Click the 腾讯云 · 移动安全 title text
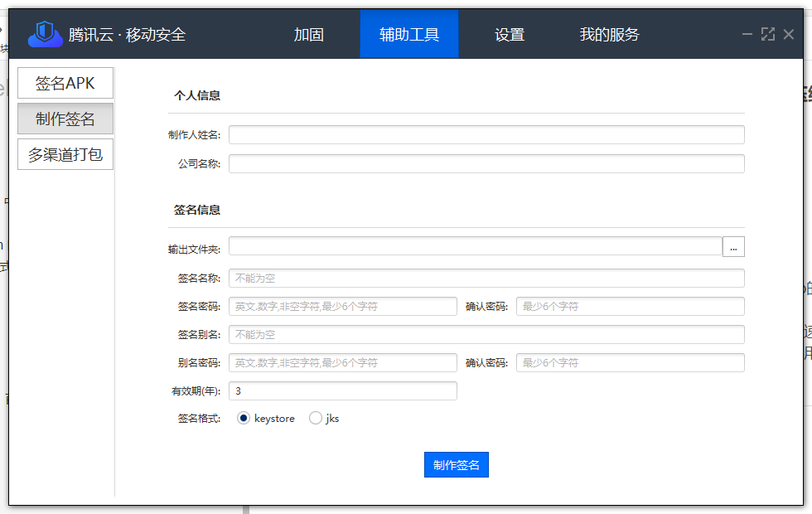This screenshot has width=812, height=514. [127, 35]
